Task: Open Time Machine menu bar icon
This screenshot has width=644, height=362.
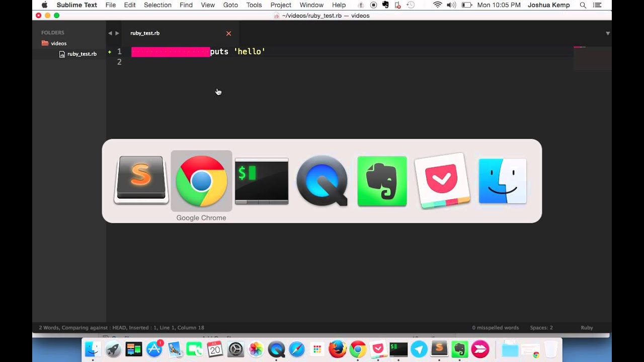Action: [x=411, y=5]
